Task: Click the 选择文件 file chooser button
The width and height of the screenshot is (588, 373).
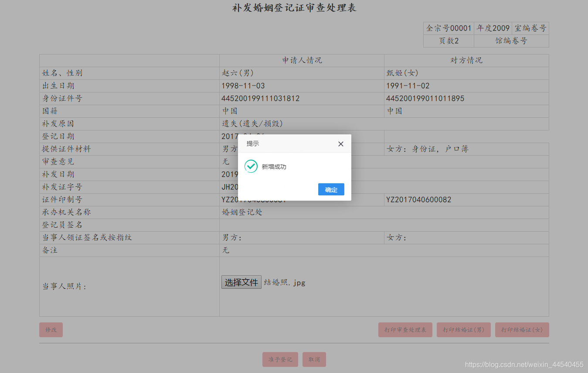Action: 241,282
